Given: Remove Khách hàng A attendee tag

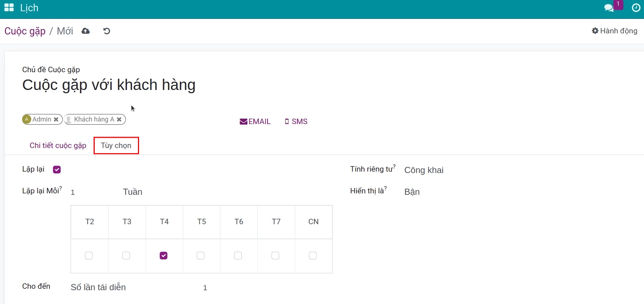Looking at the screenshot, I should pos(119,119).
